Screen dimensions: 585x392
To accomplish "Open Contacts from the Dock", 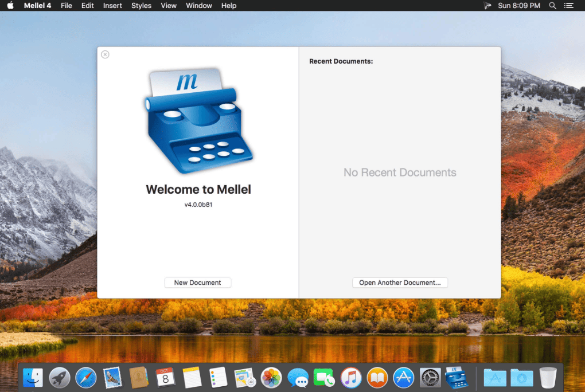I will 139,378.
